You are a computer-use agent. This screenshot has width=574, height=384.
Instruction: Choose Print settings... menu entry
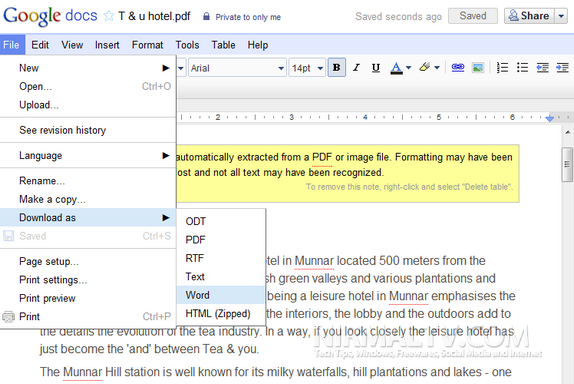88,280
